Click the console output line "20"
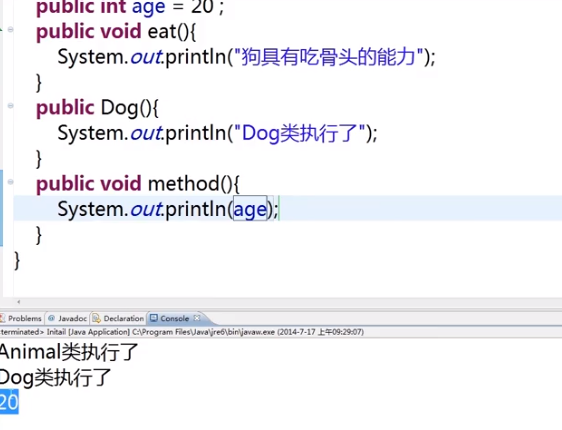This screenshot has width=562, height=430. pos(9,402)
